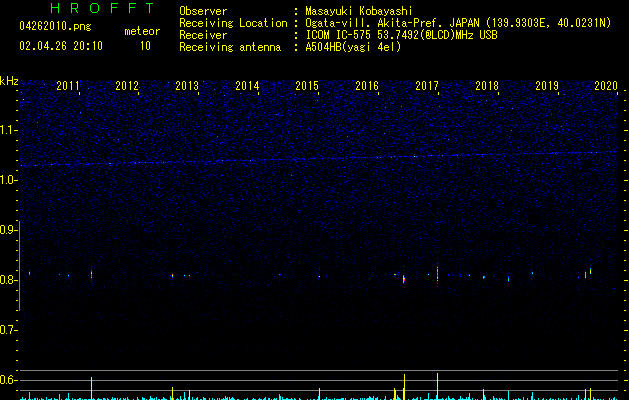Click the 0.6 kHz frequency label

(8, 380)
